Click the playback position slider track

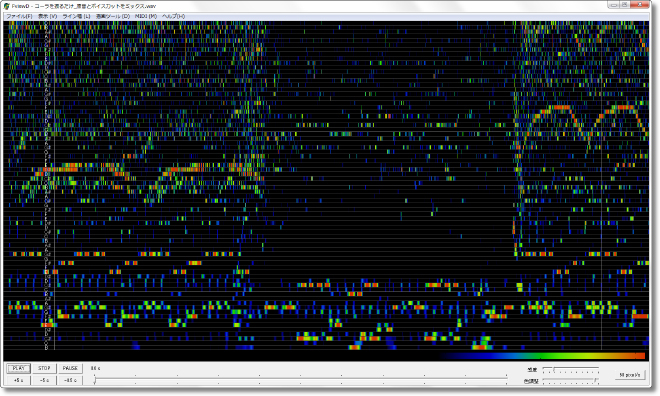coord(301,380)
